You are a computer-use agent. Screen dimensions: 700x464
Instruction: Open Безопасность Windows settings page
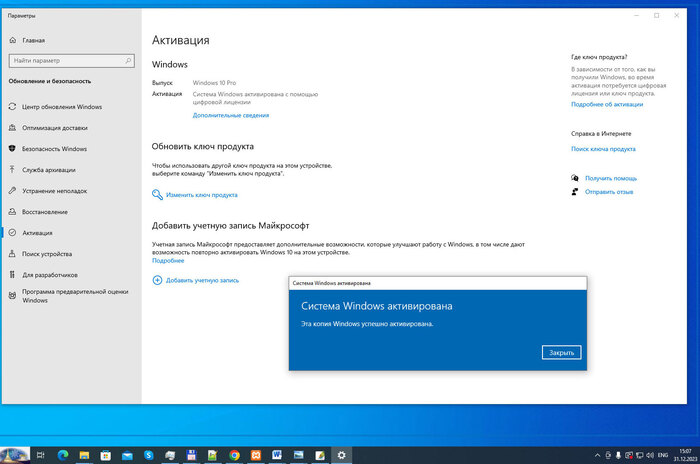[54, 149]
